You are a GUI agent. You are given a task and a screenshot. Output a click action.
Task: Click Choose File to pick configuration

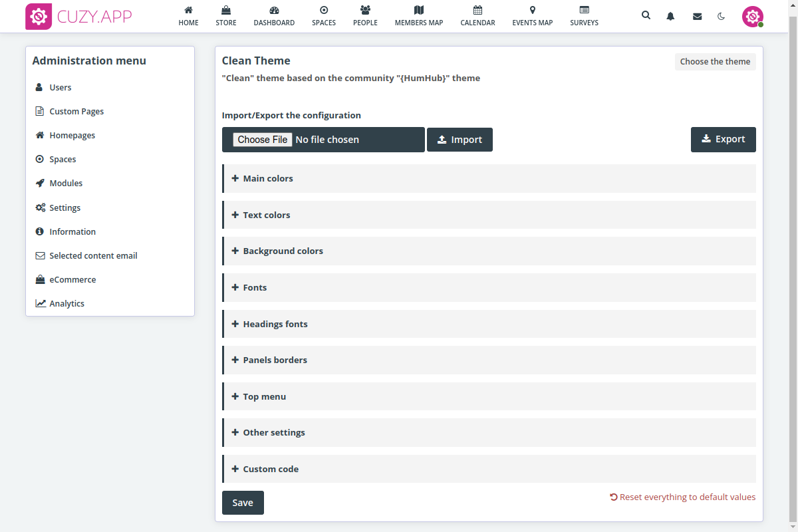[x=263, y=140]
